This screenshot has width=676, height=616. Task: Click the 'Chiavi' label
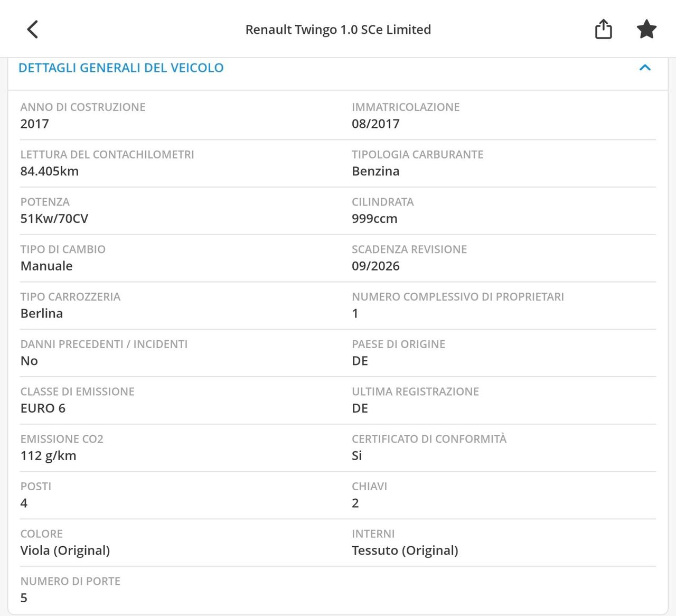pyautogui.click(x=370, y=486)
